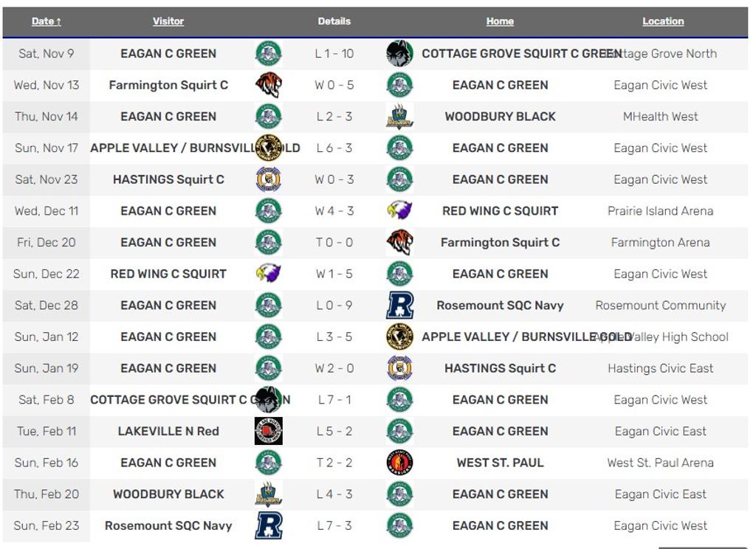Click Hastings logo in Nov 23 row
Image resolution: width=756 pixels, height=549 pixels.
268,179
